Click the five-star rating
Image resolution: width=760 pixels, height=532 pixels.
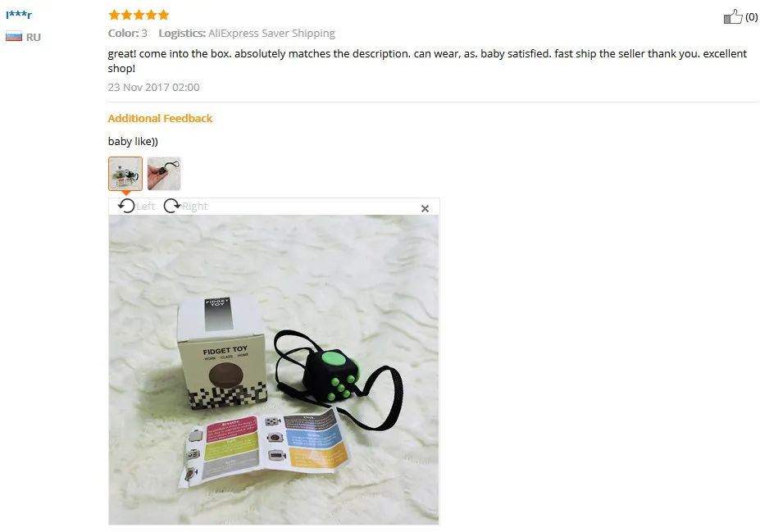(139, 15)
